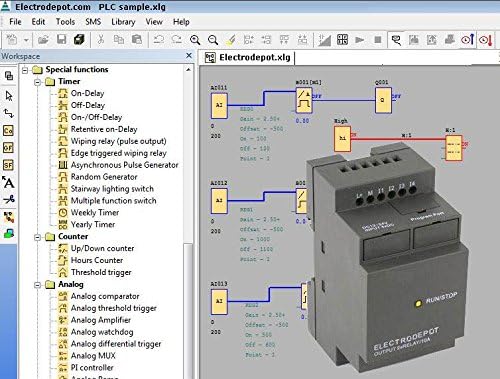Click the B001 analog threshold block
The width and height of the screenshot is (500, 379).
coord(304,100)
